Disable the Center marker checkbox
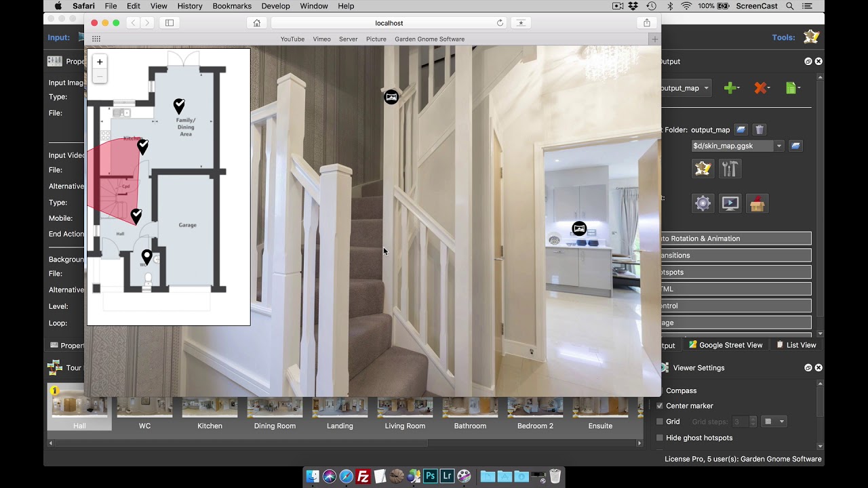Image resolution: width=868 pixels, height=488 pixels. point(660,406)
